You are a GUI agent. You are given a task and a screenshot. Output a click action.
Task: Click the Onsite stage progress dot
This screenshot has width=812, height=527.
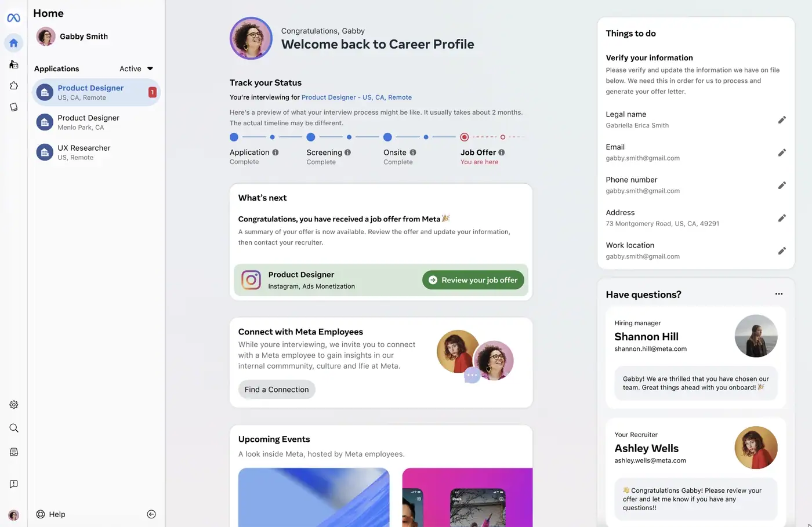pyautogui.click(x=387, y=137)
